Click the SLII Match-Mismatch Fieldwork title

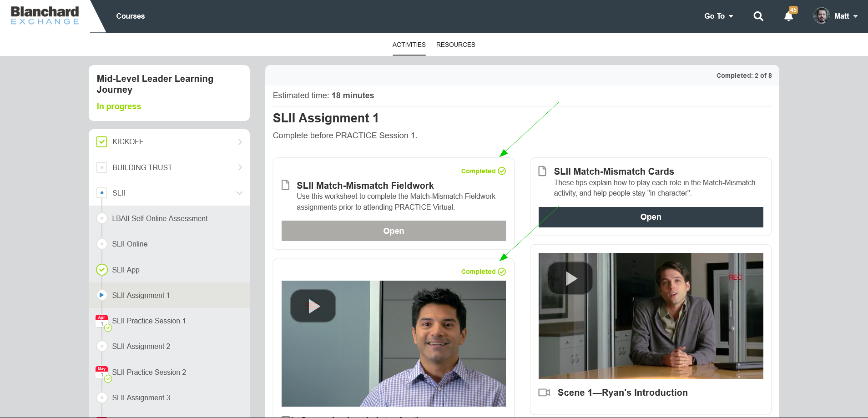[365, 186]
